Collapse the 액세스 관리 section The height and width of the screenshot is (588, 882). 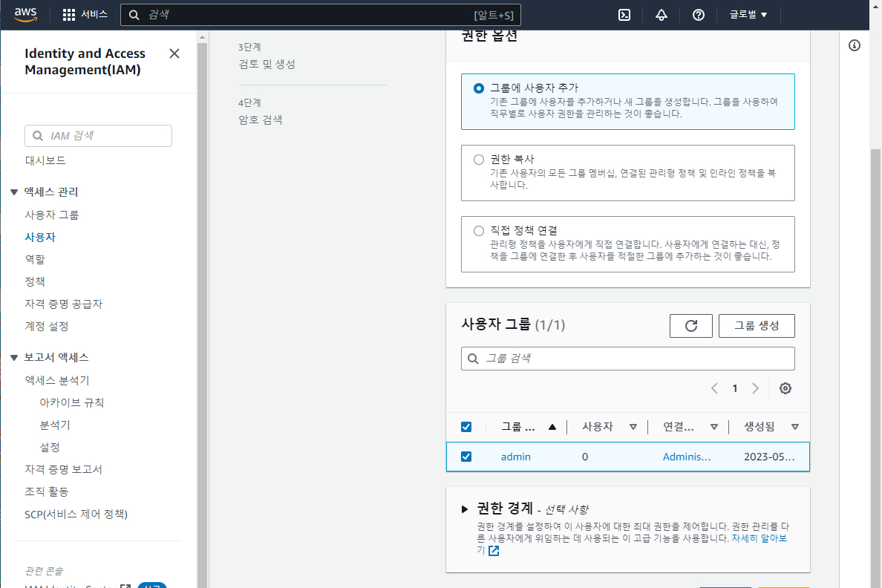(x=14, y=192)
